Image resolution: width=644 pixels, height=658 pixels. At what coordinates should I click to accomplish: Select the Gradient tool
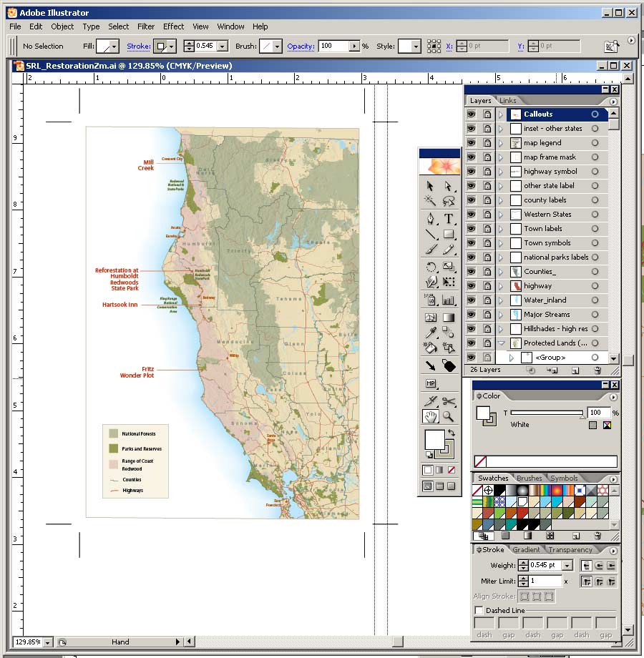pyautogui.click(x=449, y=318)
